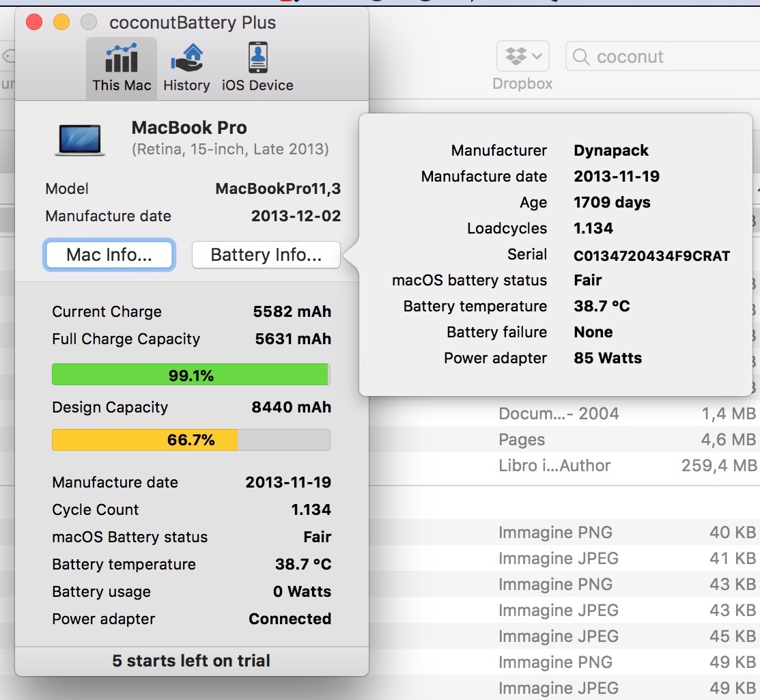Click the 38.7 °C value in the main window

click(303, 564)
